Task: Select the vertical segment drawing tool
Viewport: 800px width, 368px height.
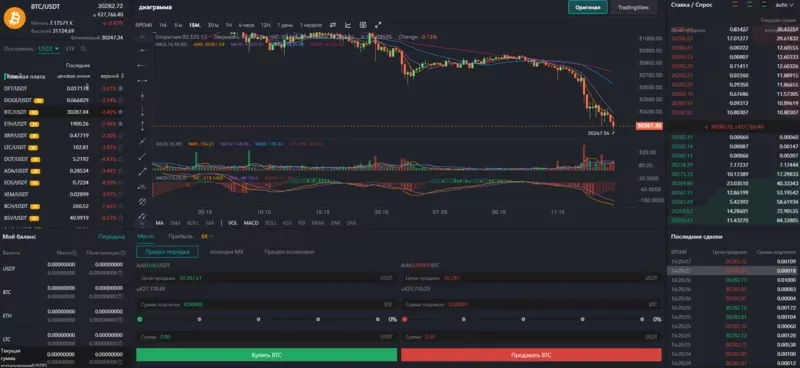Action: pos(142,126)
